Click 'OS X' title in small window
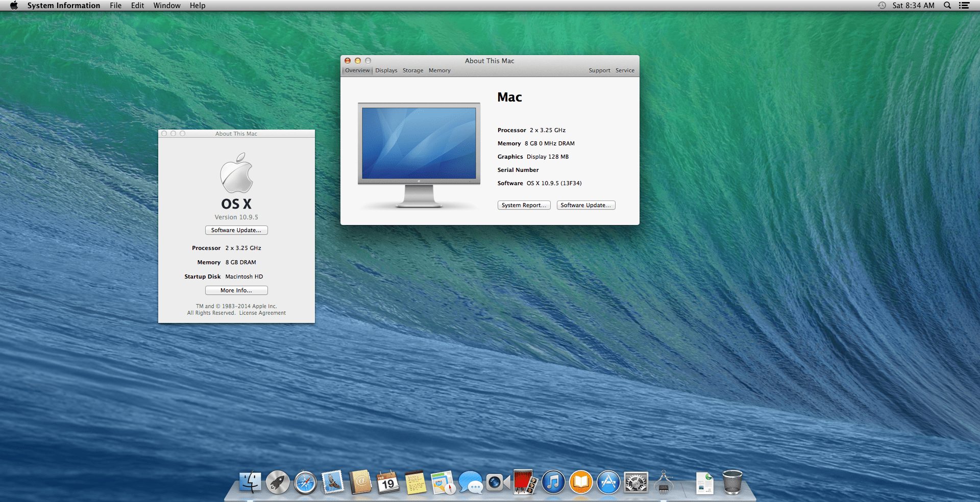Screen dimensions: 980x502 (x=236, y=204)
